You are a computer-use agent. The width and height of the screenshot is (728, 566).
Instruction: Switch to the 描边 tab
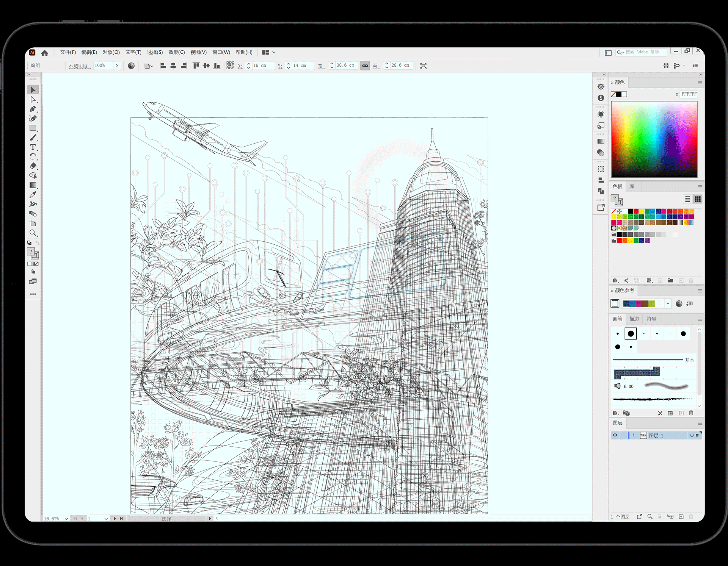tap(634, 319)
